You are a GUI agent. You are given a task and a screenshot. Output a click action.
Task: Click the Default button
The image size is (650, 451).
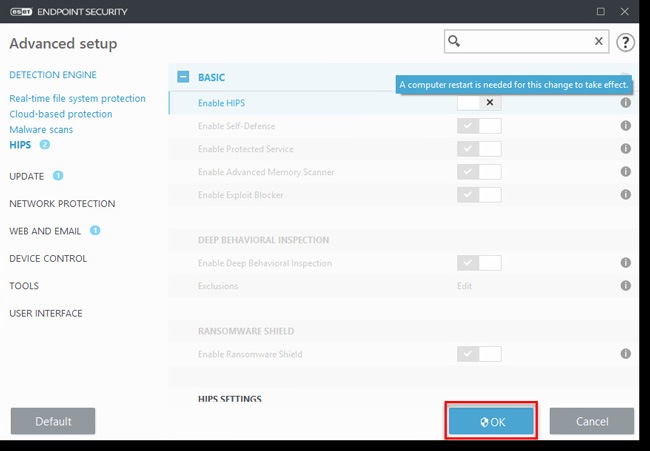(53, 421)
